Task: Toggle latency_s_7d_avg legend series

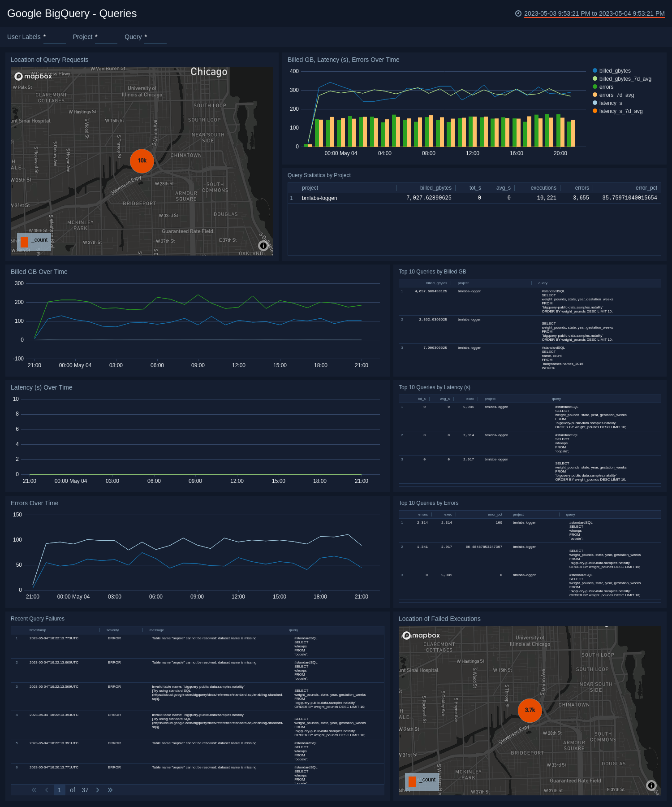Action: tap(617, 111)
